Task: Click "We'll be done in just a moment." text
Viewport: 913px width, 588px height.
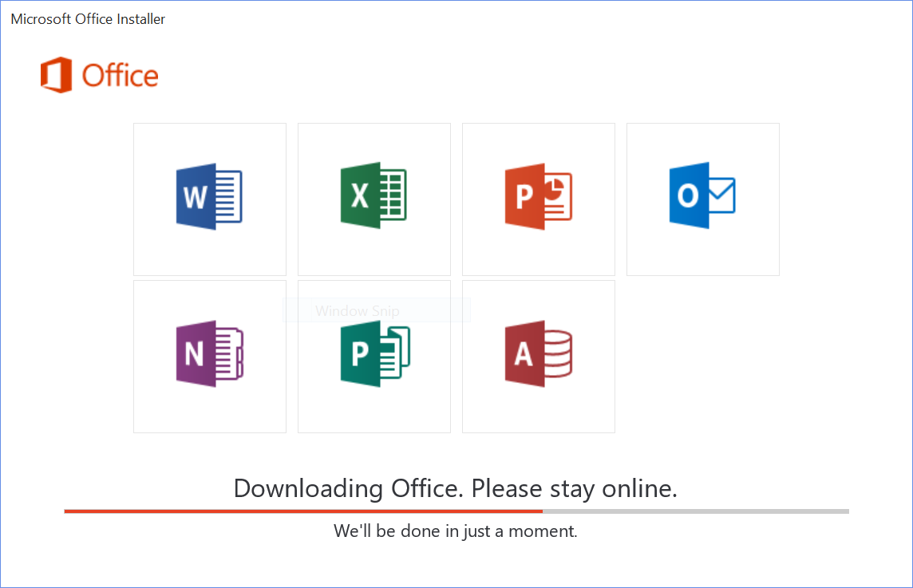Action: tap(456, 531)
